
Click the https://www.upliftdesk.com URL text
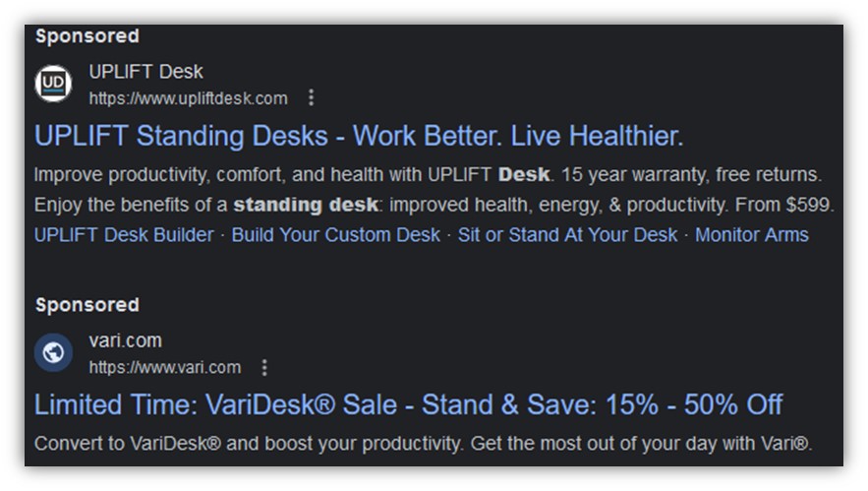tap(188, 98)
